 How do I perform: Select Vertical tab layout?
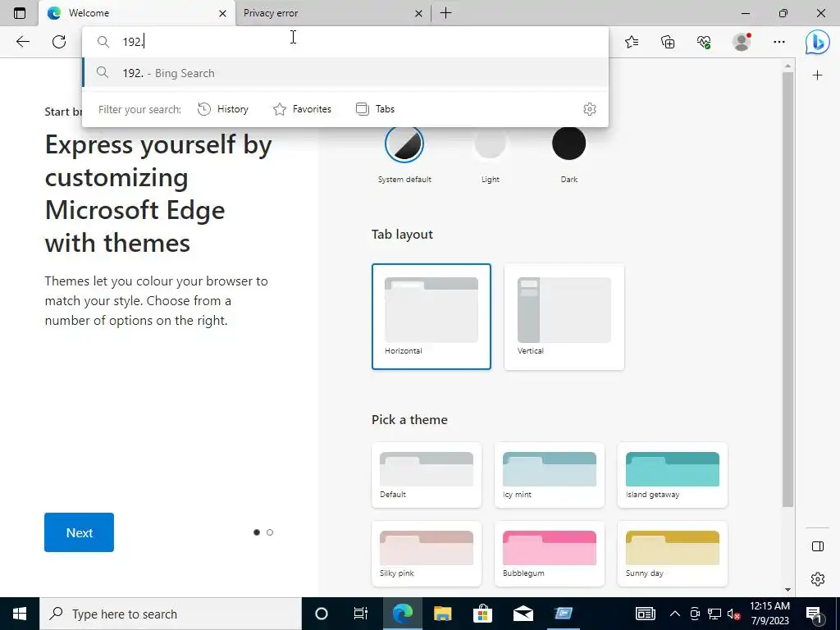pyautogui.click(x=564, y=316)
